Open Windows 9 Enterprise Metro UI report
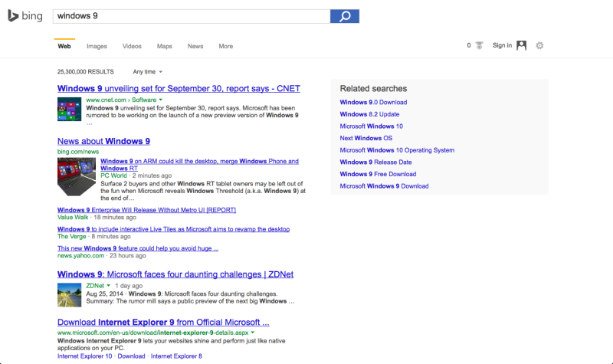Screen dimensions: 613x364 pyautogui.click(x=146, y=210)
